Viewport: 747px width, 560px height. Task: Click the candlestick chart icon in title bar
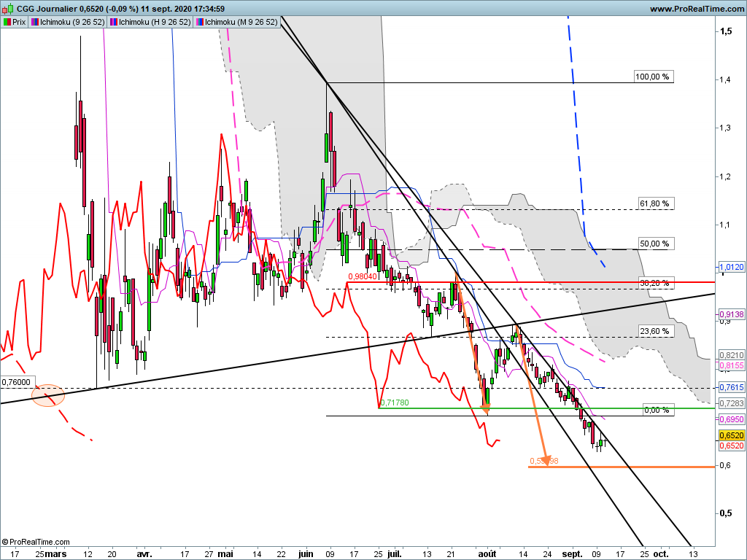pos(7,9)
